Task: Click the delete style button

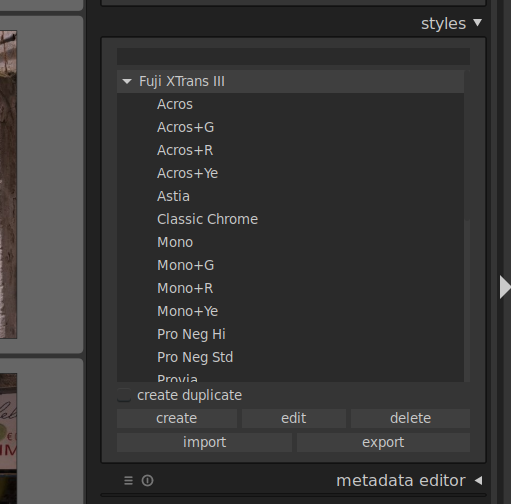Action: [410, 418]
